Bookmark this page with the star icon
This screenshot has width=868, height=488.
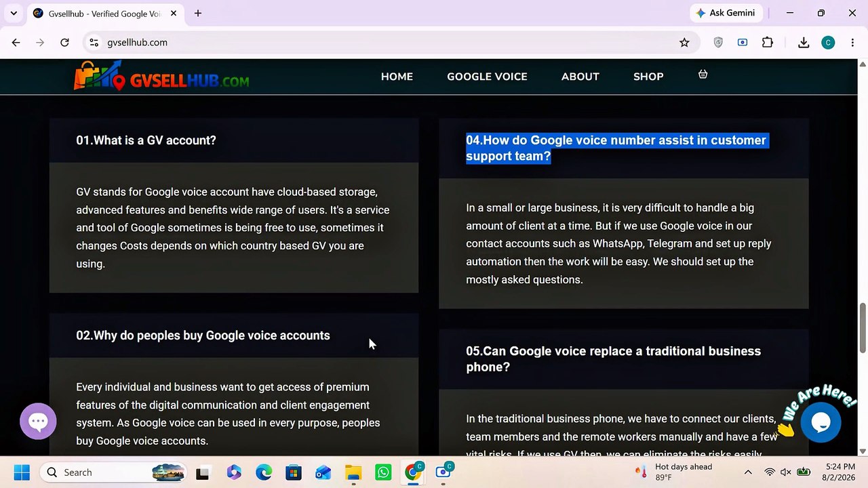pyautogui.click(x=684, y=42)
